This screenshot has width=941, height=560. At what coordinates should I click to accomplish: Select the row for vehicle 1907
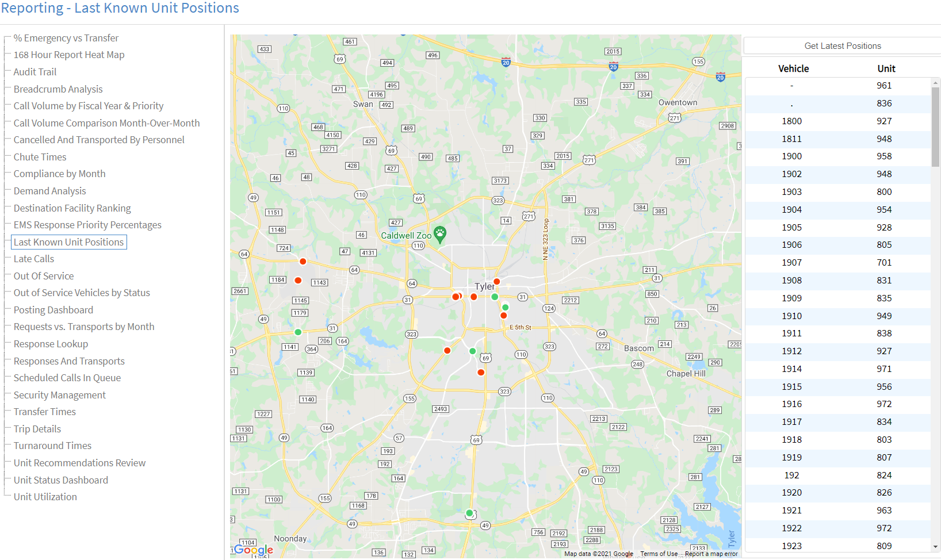point(837,263)
